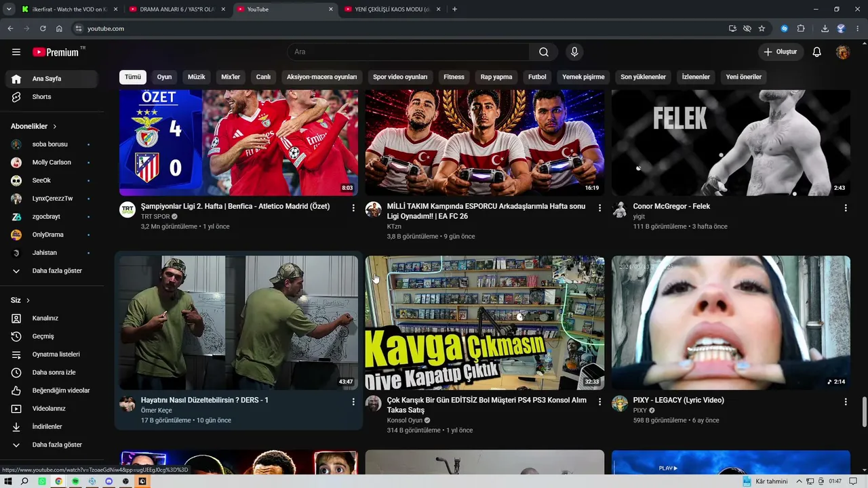Image resolution: width=868 pixels, height=488 pixels.
Task: Select the Fitness filter chip
Action: (x=454, y=77)
